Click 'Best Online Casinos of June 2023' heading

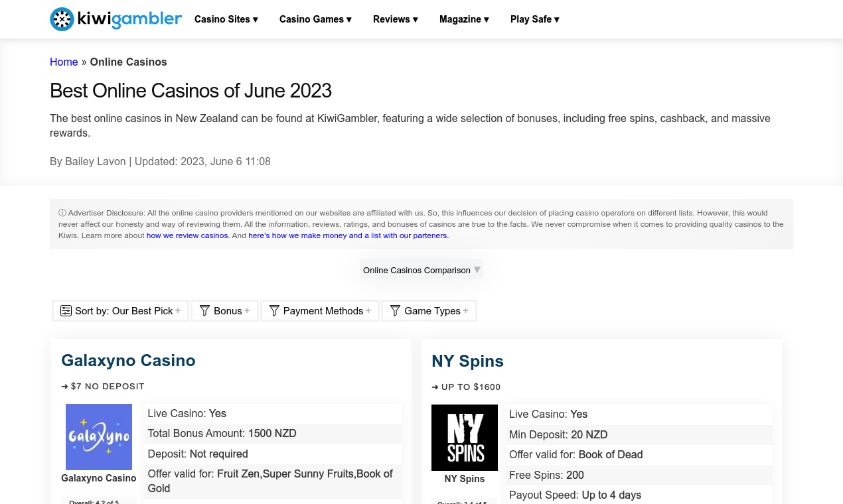[191, 90]
